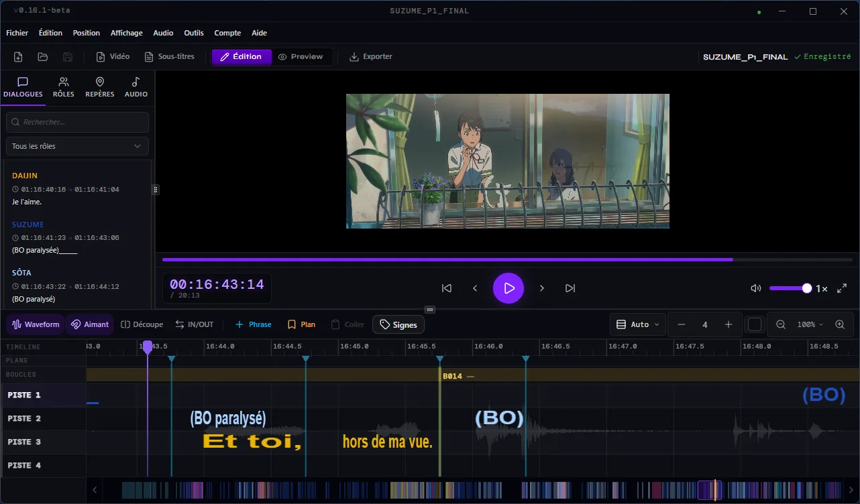Select the SÔTA dialogue entry

78,286
